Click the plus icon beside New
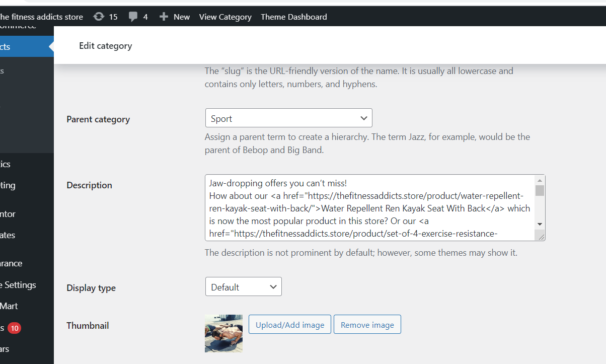Screen dimensions: 606x364 (164, 17)
